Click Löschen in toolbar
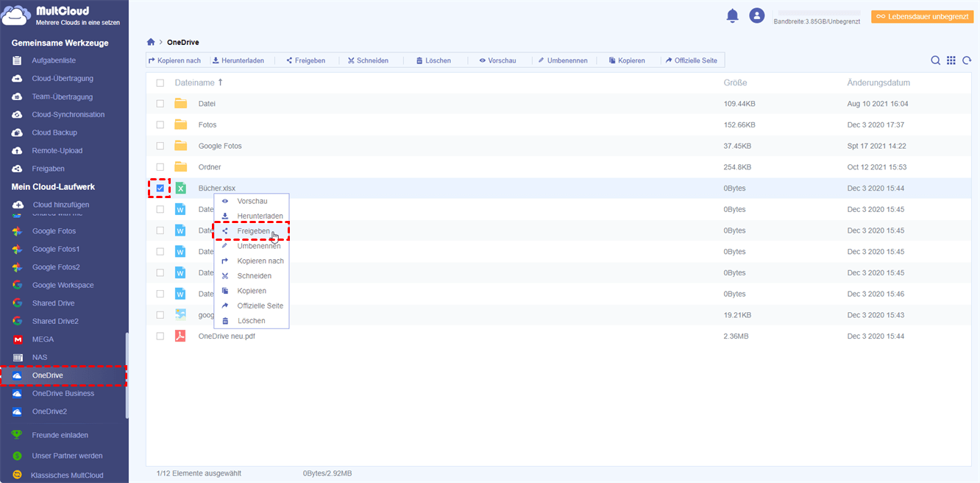The height and width of the screenshot is (483, 980). (433, 60)
